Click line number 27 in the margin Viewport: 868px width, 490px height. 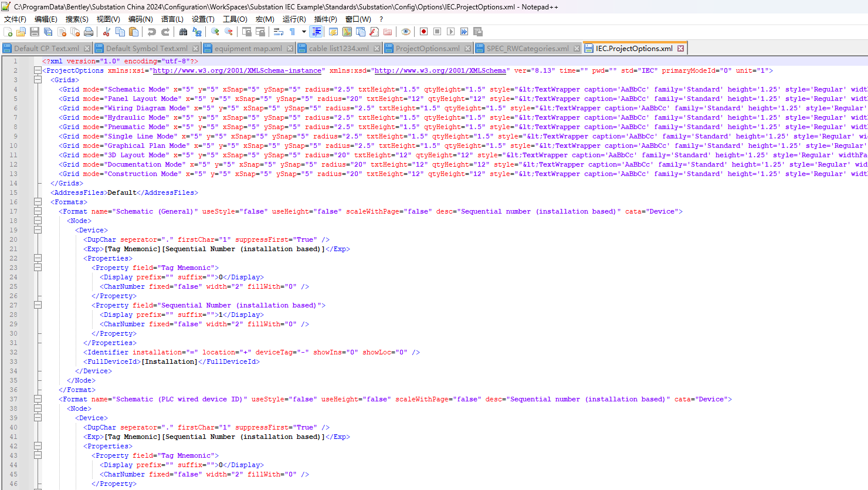tap(13, 305)
